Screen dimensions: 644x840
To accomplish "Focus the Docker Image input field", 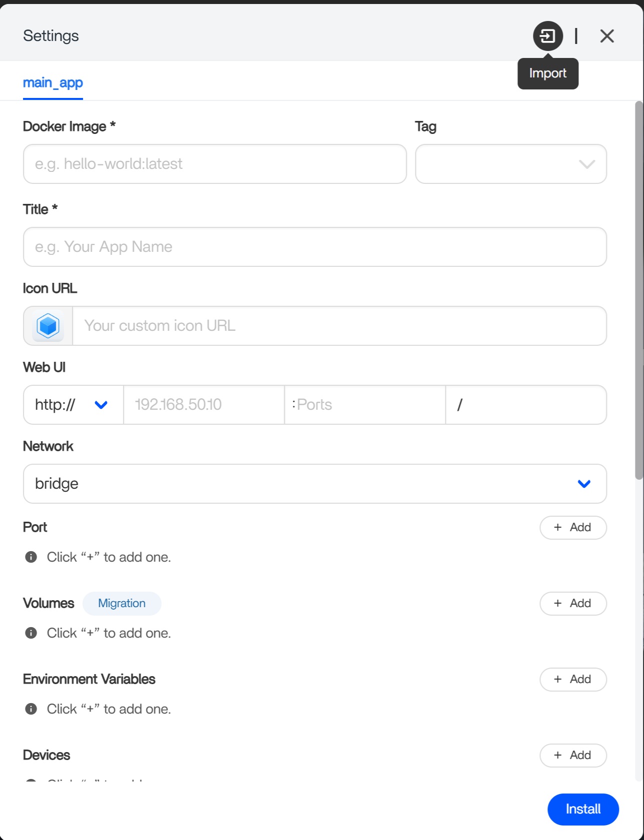I will point(214,164).
